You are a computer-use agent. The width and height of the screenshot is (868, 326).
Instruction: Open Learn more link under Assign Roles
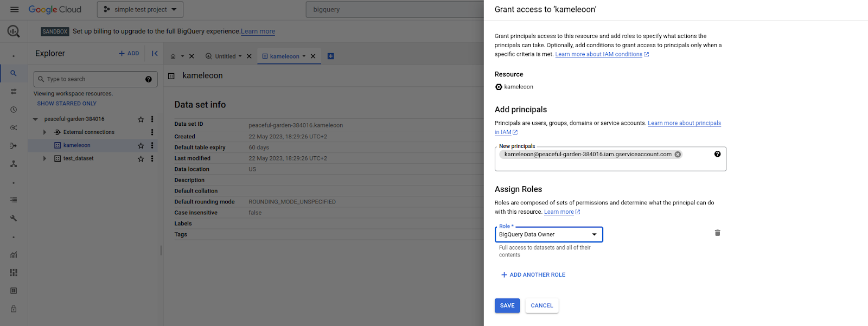(x=562, y=212)
